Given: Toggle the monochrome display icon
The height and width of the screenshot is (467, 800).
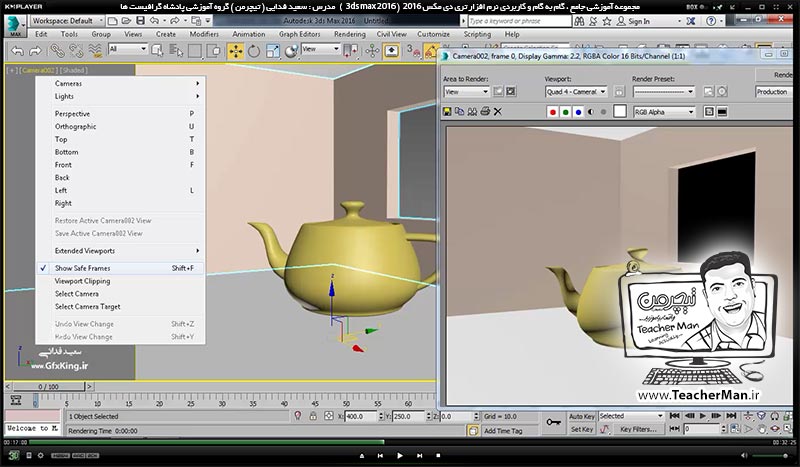Looking at the screenshot, I should [604, 112].
